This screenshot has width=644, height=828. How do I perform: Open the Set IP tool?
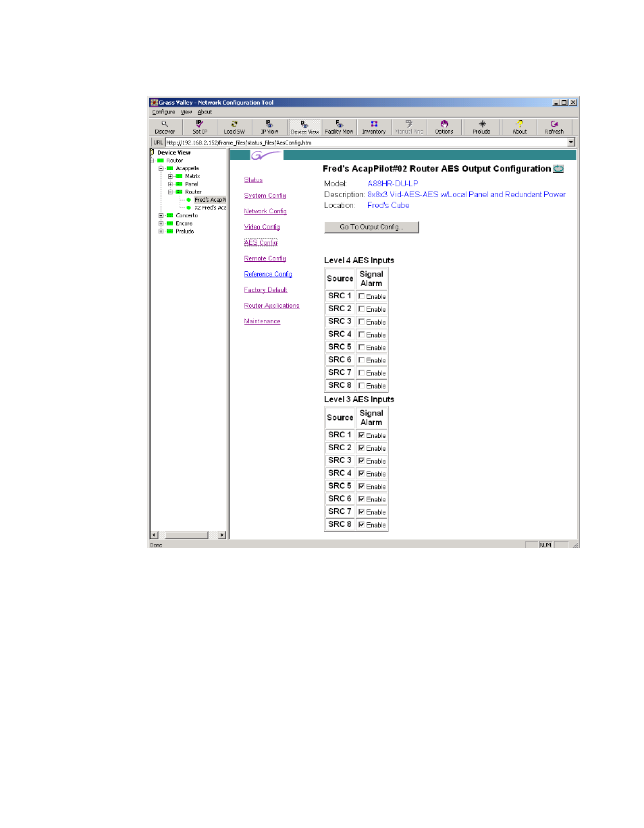(200, 128)
